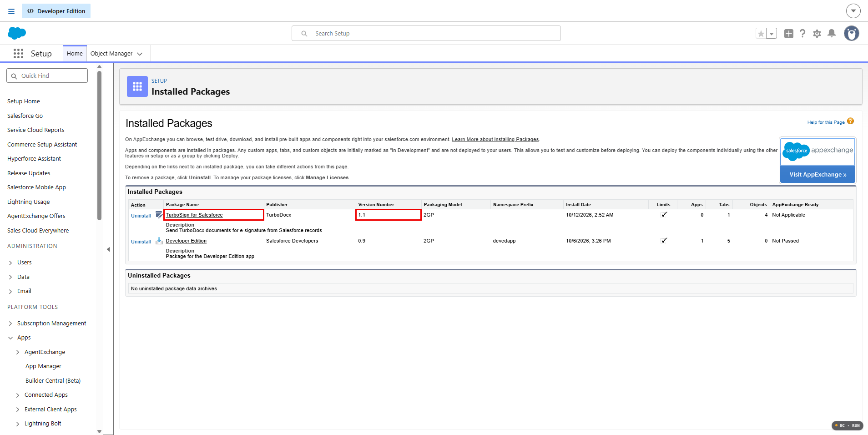Viewport: 868px width, 435px height.
Task: Click the Salesforce cloud logo
Action: tap(17, 33)
